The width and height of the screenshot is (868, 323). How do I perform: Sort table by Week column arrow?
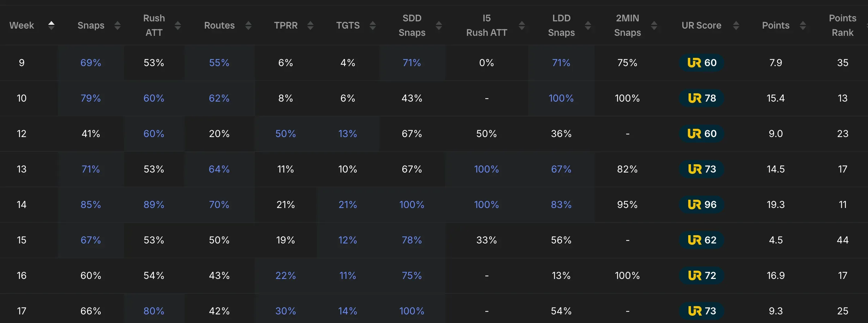pos(51,25)
